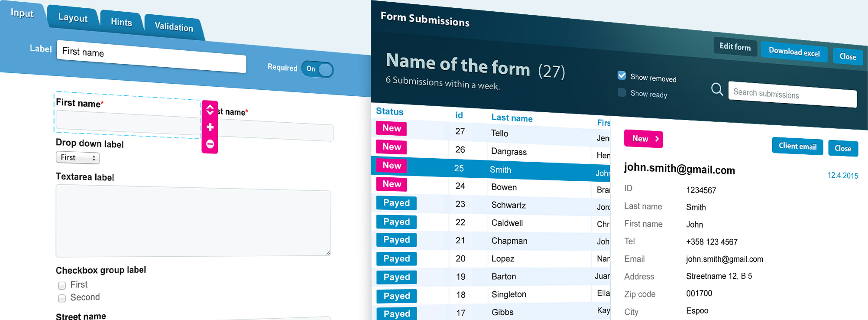Click the Payed status badge for id 23
The height and width of the screenshot is (320, 868).
(x=396, y=203)
